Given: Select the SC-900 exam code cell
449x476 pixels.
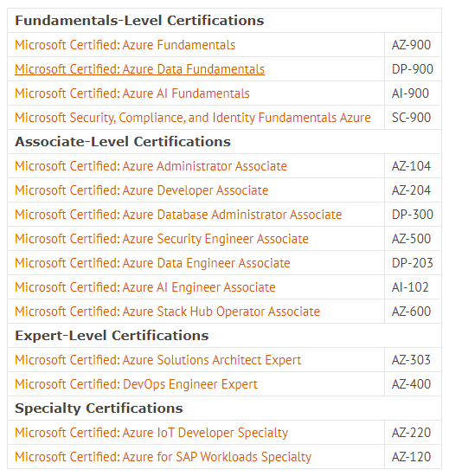Looking at the screenshot, I should coord(413,118).
